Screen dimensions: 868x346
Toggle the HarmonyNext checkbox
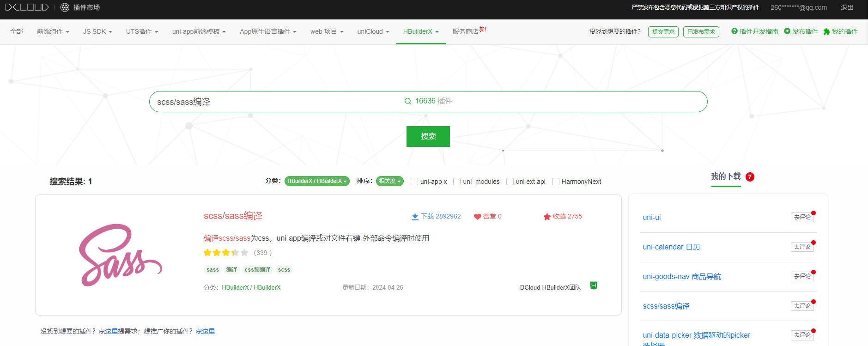coord(556,182)
